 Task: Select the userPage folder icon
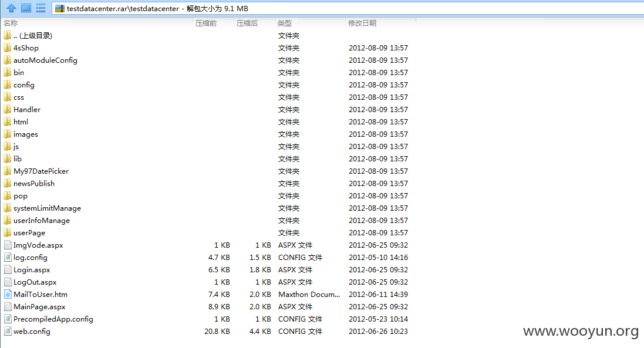tap(8, 232)
